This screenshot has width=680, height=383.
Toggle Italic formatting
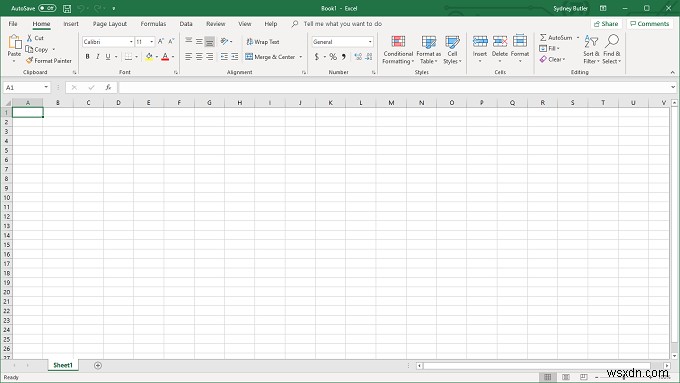(98, 57)
